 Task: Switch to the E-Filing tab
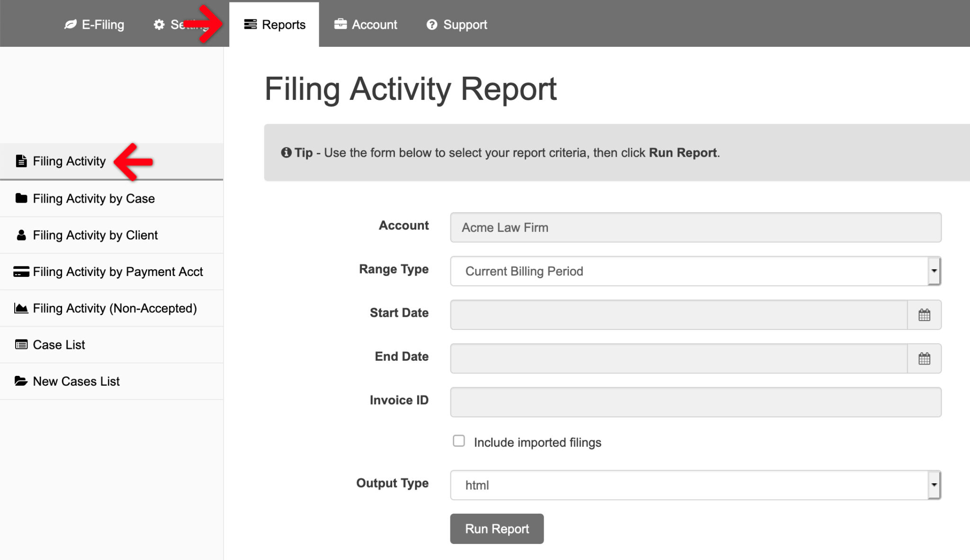click(94, 25)
